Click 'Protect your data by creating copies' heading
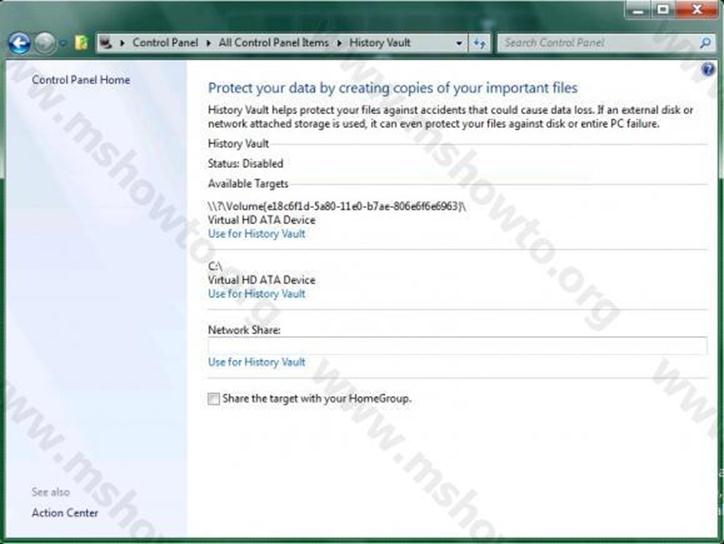This screenshot has height=544, width=724. point(392,88)
